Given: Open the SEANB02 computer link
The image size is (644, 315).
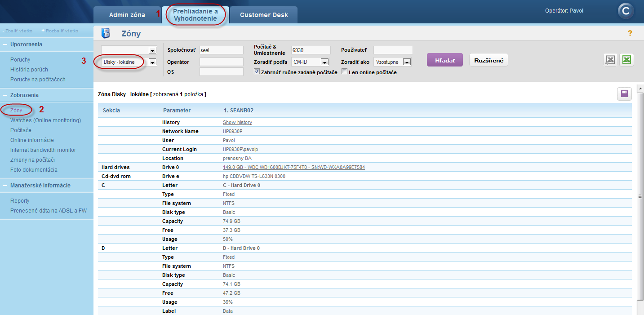Looking at the screenshot, I should 242,111.
